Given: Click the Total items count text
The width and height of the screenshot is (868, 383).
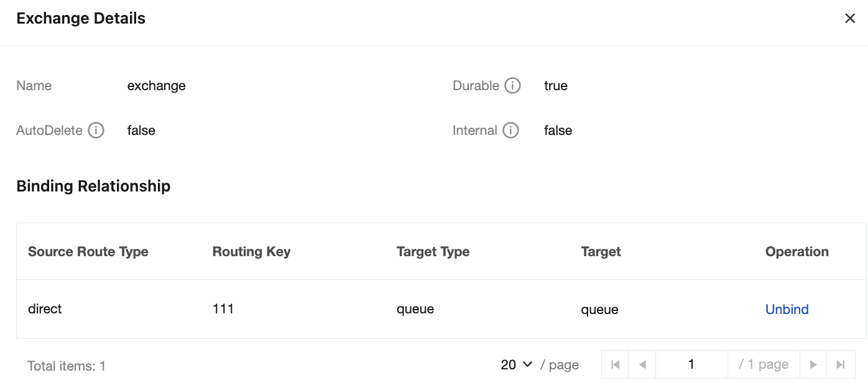Looking at the screenshot, I should (x=67, y=366).
